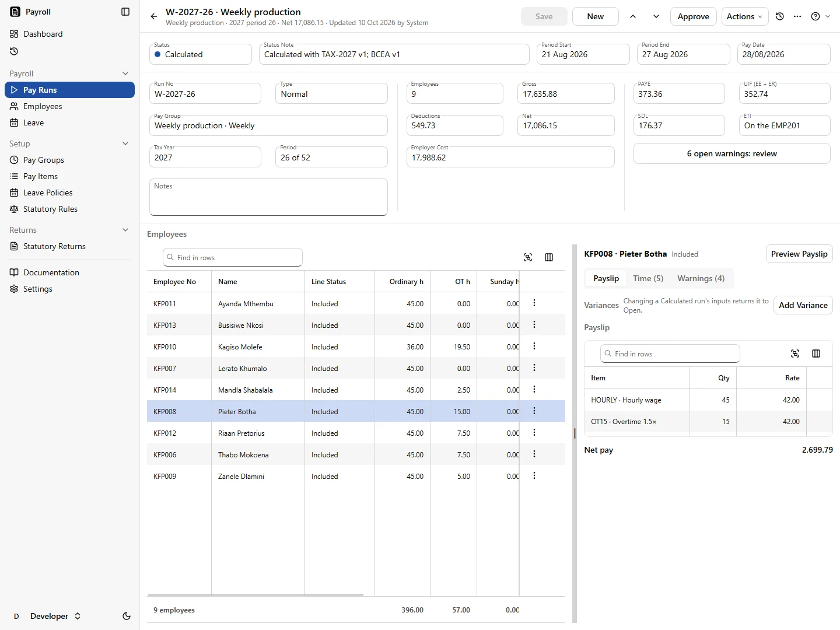Click the Notes text area
840x630 pixels.
click(268, 197)
